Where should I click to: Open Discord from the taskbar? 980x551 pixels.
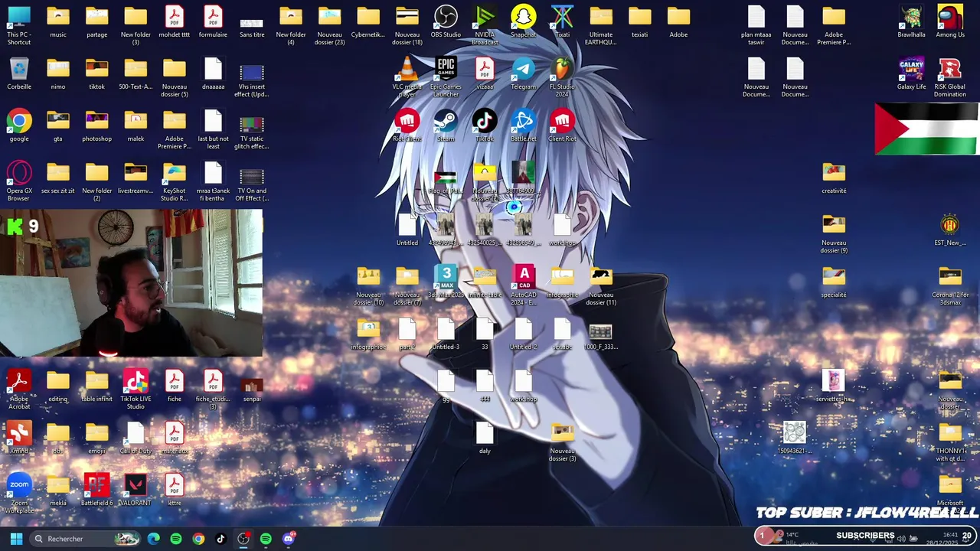(x=288, y=539)
